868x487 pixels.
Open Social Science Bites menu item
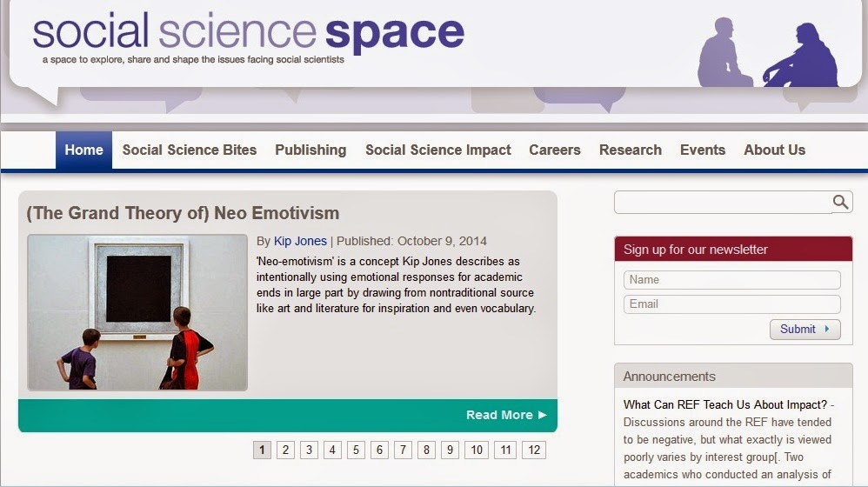point(190,150)
